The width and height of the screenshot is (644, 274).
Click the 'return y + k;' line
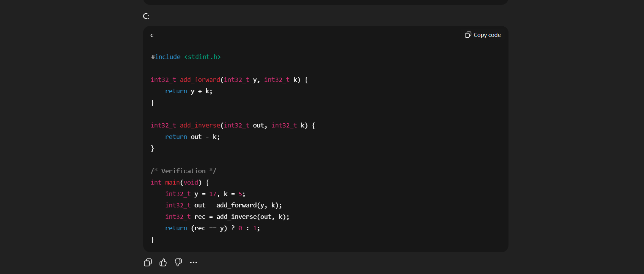(x=189, y=91)
